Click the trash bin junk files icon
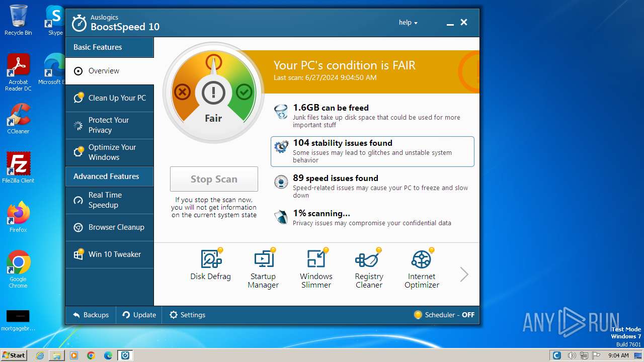 tap(281, 112)
